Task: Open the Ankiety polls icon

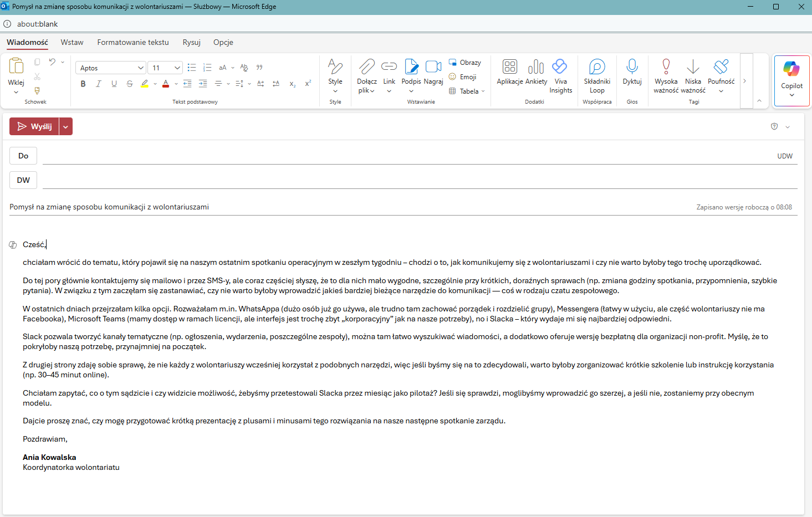Action: click(x=536, y=67)
